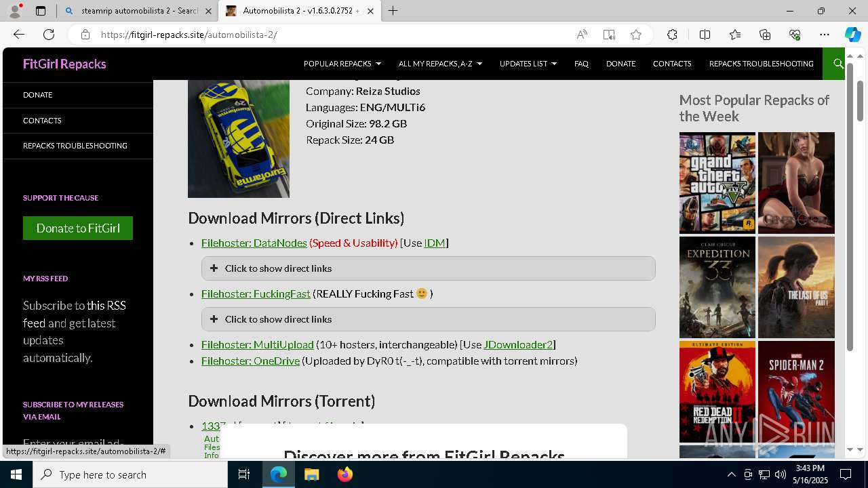Open Favorites list icon

point(735,35)
